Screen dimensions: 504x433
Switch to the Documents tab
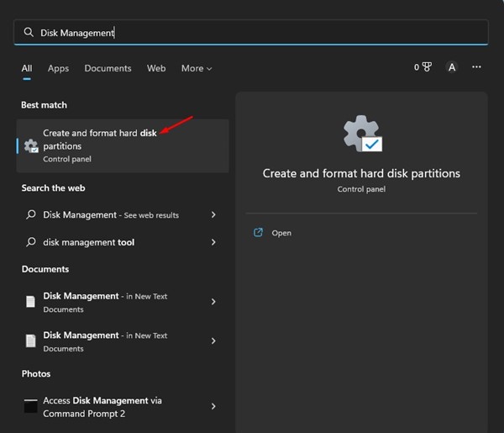point(108,68)
